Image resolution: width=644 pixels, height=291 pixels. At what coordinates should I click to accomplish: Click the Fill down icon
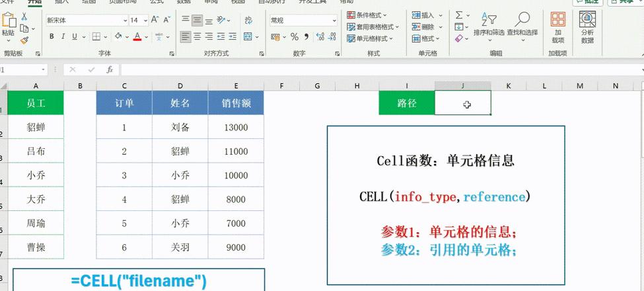pos(459,26)
